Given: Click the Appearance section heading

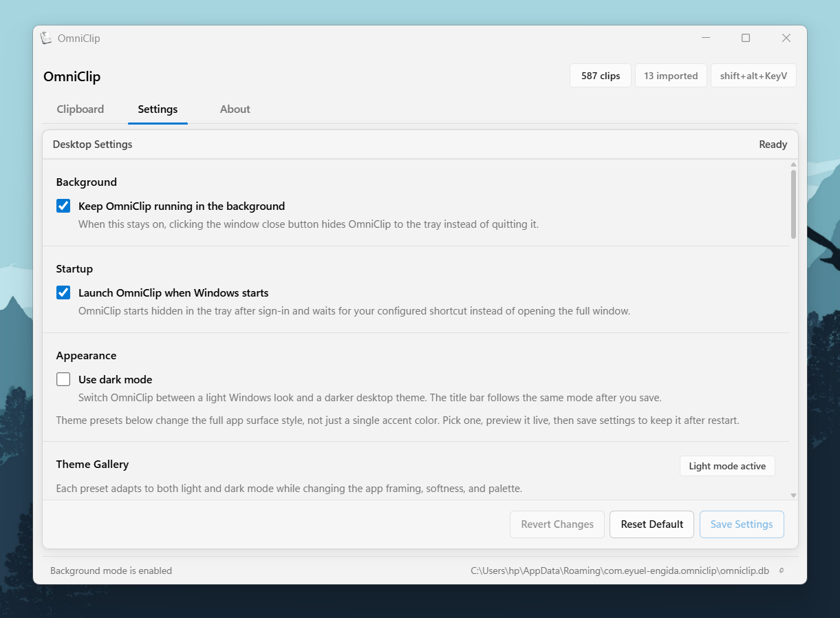Looking at the screenshot, I should 86,356.
